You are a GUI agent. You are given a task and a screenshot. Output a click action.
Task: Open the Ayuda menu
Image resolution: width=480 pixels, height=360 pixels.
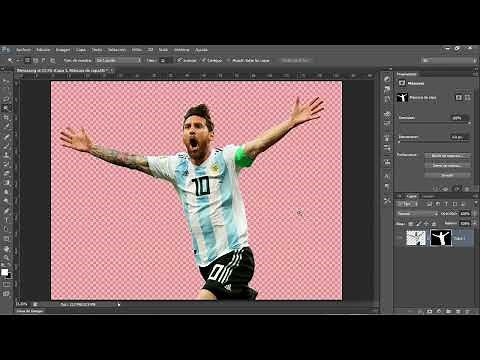point(201,50)
